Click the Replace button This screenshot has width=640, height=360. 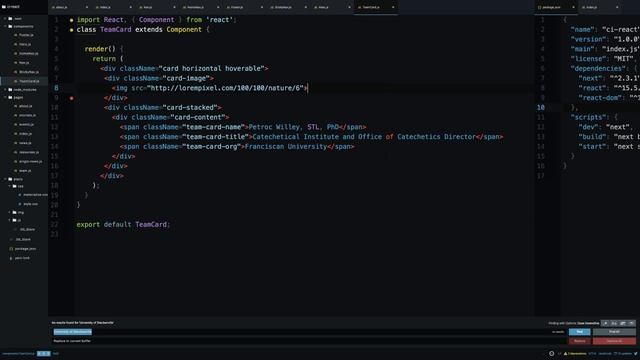click(579, 341)
